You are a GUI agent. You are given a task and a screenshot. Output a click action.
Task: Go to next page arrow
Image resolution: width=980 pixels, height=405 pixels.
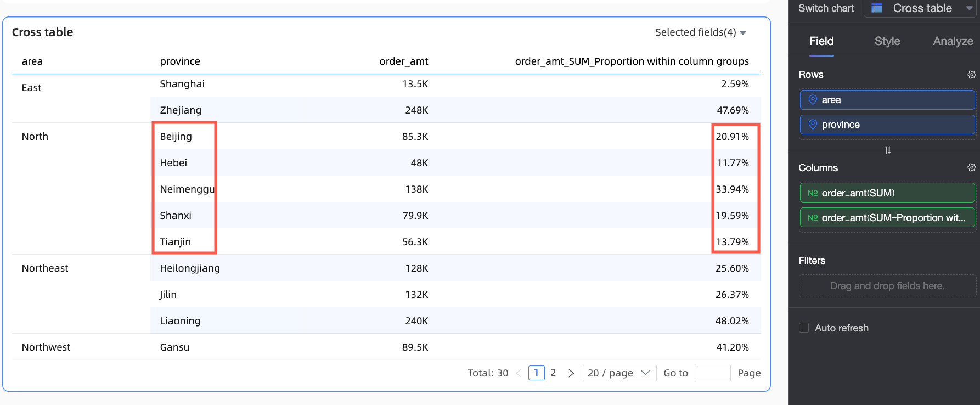571,373
